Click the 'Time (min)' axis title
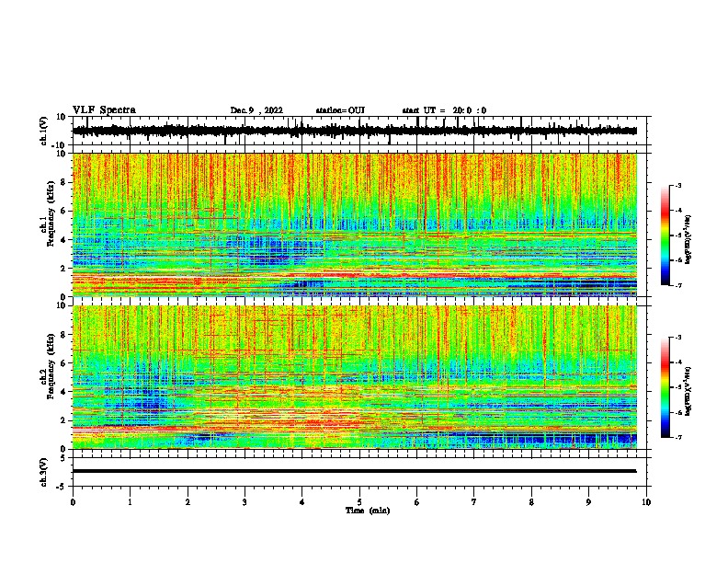 click(x=368, y=511)
